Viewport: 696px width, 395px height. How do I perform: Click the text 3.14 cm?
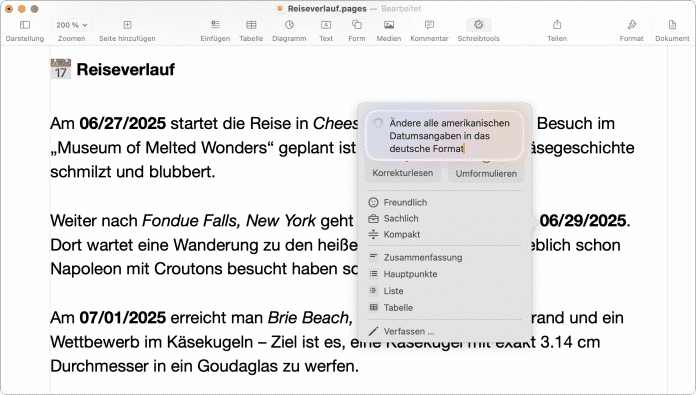point(570,342)
